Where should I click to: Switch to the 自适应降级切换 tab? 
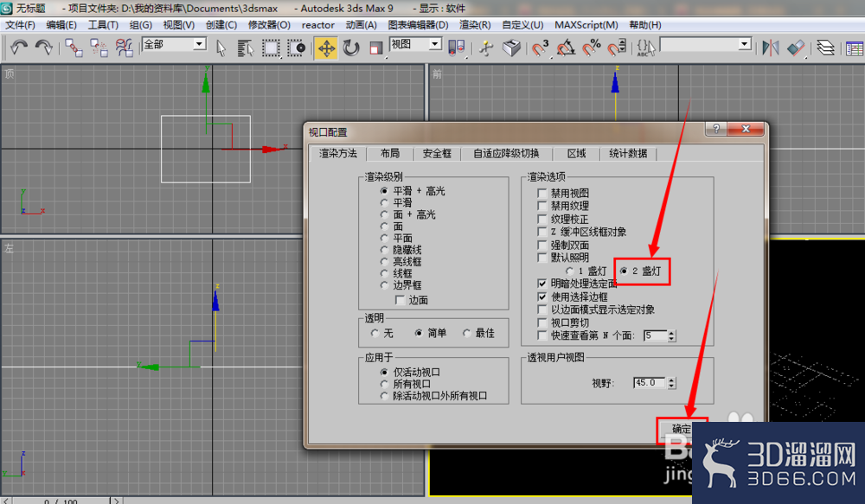[506, 153]
